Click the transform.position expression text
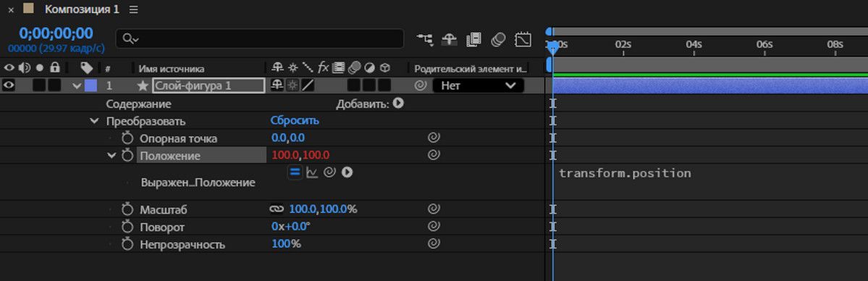This screenshot has height=281, width=868. click(625, 173)
